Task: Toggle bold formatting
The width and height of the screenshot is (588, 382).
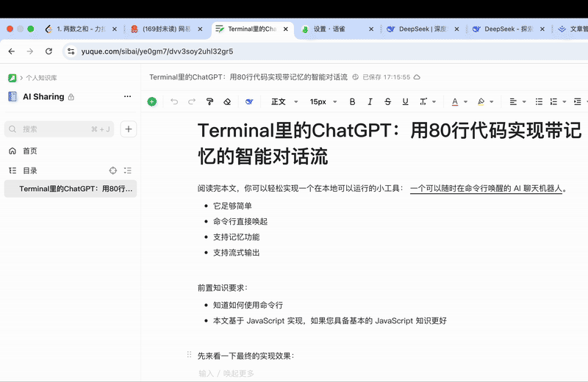Action: [x=352, y=101]
